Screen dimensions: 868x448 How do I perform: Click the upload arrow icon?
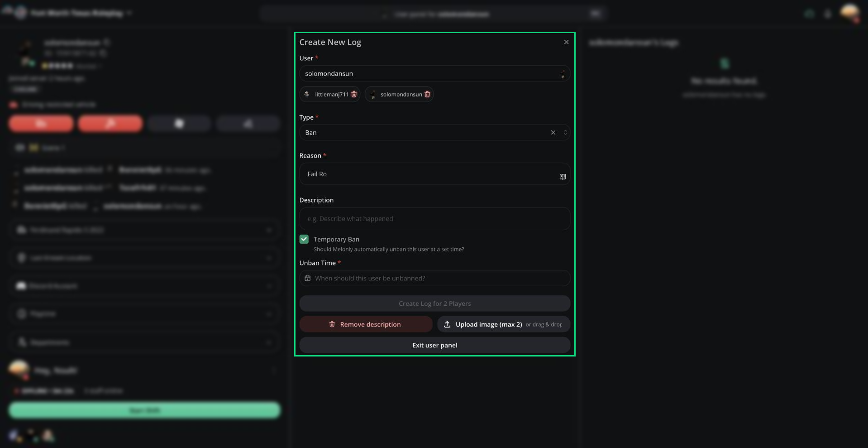pyautogui.click(x=447, y=324)
